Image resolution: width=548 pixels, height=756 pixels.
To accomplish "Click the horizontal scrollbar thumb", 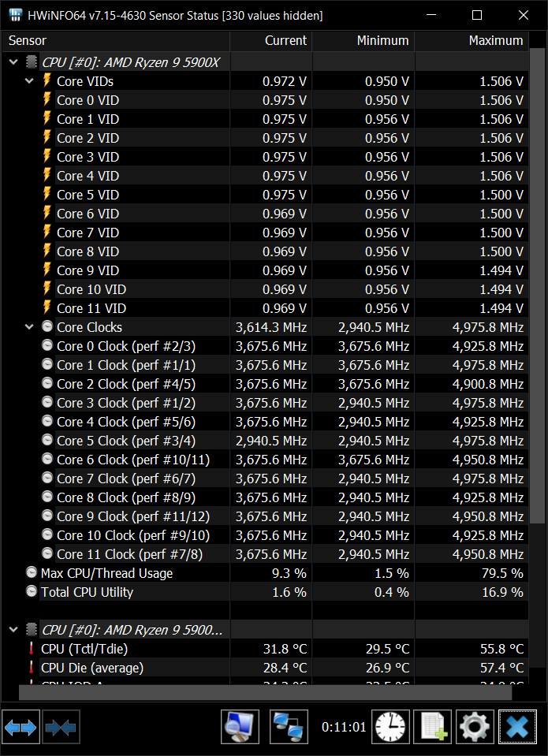I will pyautogui.click(x=265, y=692).
